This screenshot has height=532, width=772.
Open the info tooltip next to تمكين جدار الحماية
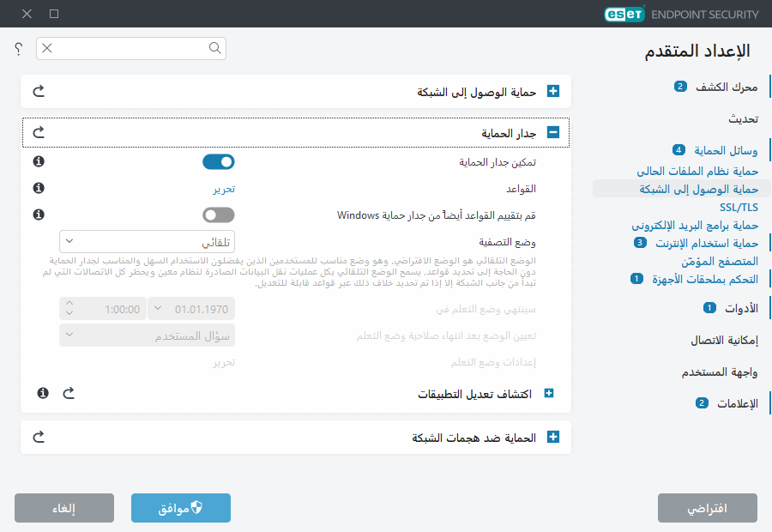(x=38, y=161)
